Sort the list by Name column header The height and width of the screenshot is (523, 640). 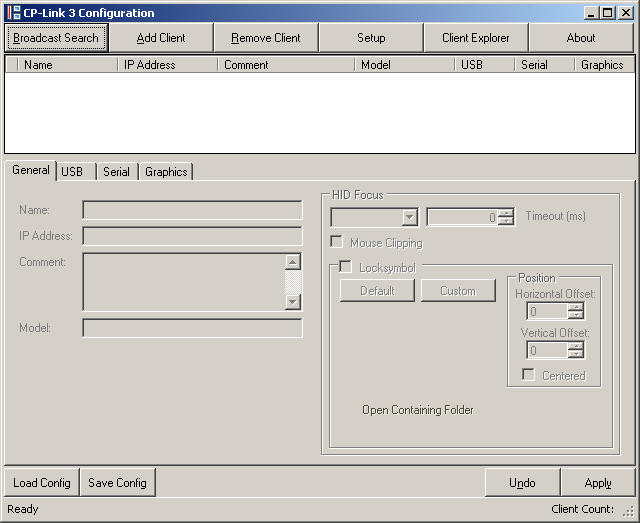(x=68, y=65)
